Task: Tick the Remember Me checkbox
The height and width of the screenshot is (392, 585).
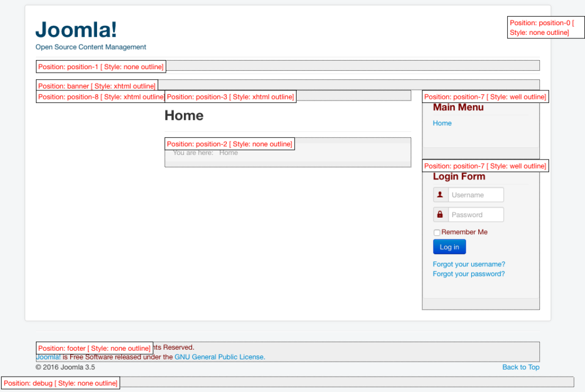Action: [x=436, y=233]
